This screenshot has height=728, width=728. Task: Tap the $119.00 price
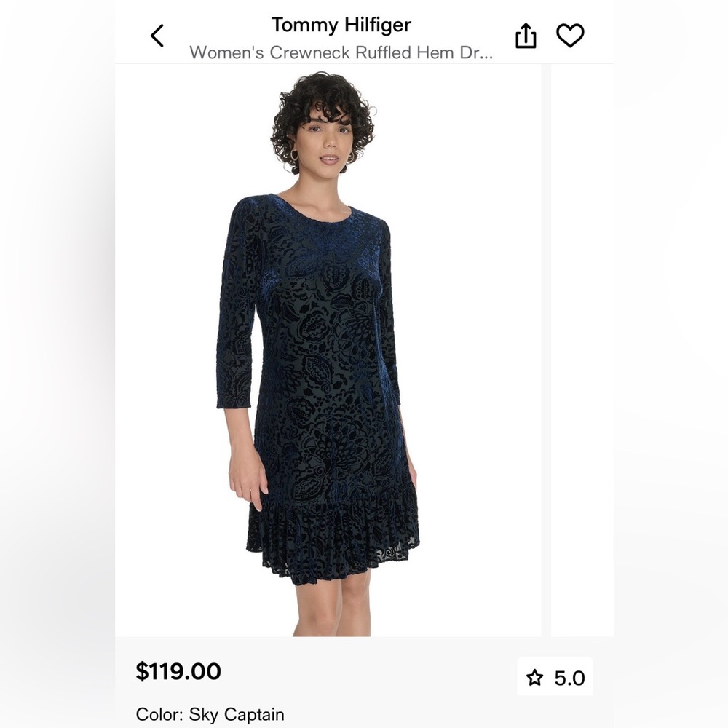tap(177, 673)
